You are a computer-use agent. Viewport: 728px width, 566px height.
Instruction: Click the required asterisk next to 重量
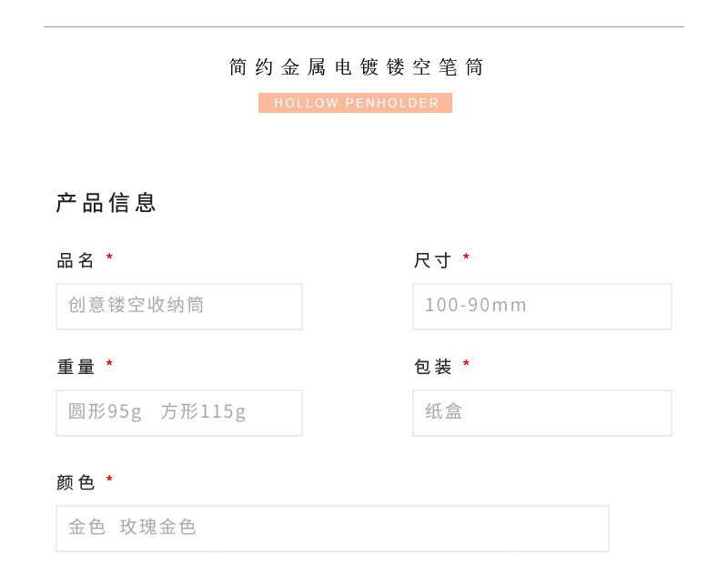click(x=109, y=363)
